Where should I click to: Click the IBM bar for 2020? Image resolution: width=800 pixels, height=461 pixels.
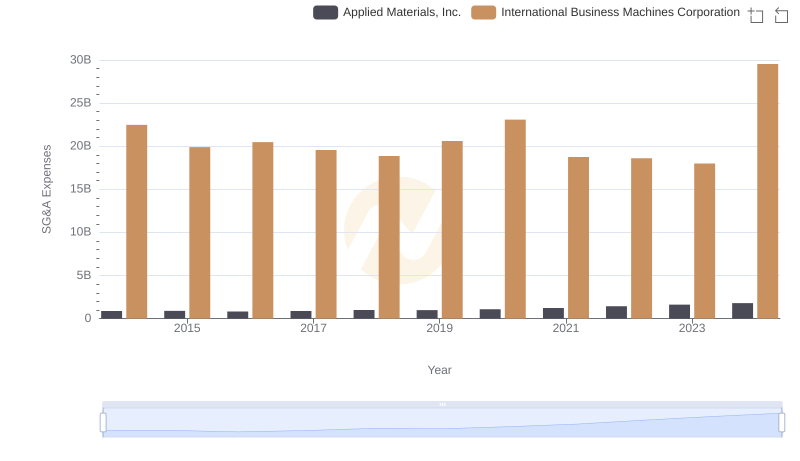point(515,219)
